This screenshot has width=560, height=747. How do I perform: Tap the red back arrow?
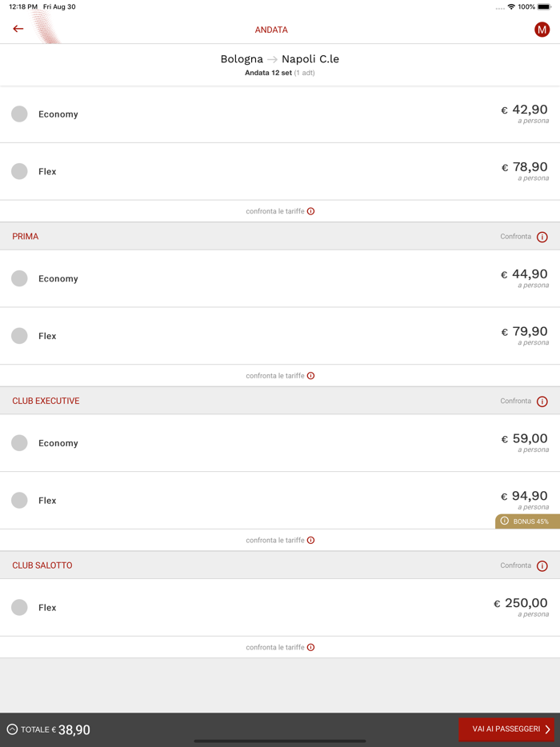point(18,29)
